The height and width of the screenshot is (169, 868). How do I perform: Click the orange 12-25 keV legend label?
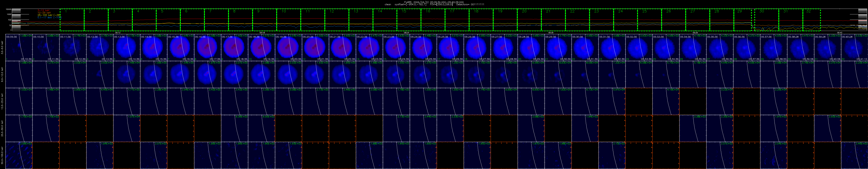tap(44, 13)
